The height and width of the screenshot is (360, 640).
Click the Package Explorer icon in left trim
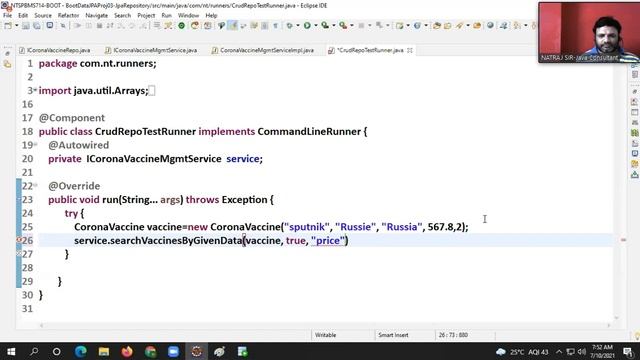pyautogui.click(x=7, y=64)
